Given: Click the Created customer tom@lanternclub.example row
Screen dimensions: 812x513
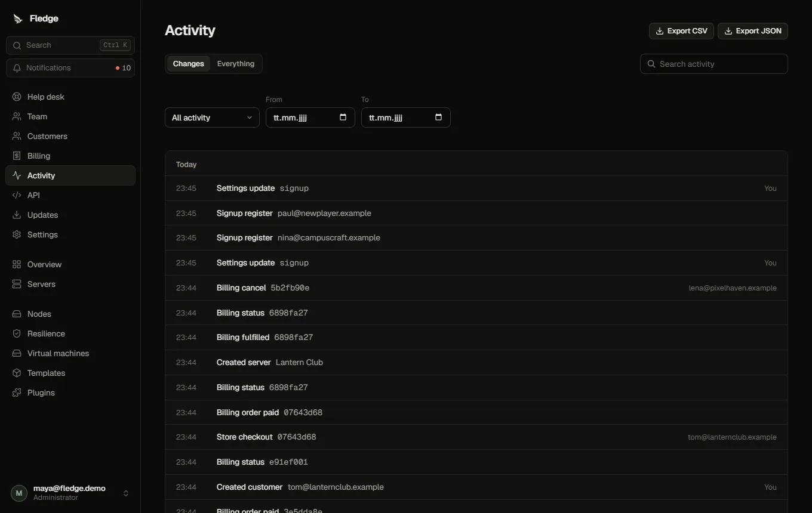Looking at the screenshot, I should coord(476,487).
